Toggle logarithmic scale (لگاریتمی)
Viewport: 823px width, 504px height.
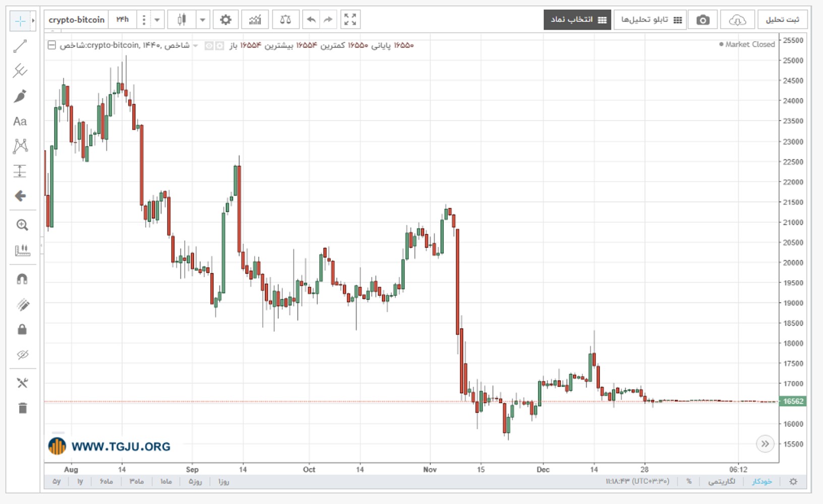coord(722,481)
